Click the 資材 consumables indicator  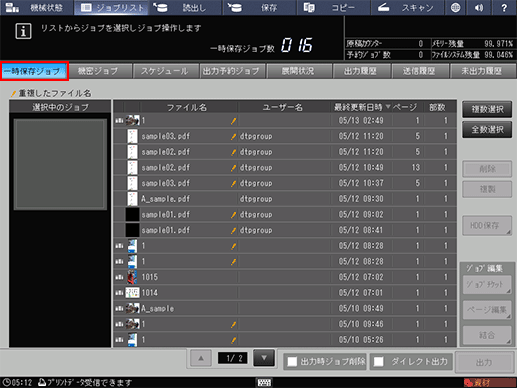[x=489, y=383]
